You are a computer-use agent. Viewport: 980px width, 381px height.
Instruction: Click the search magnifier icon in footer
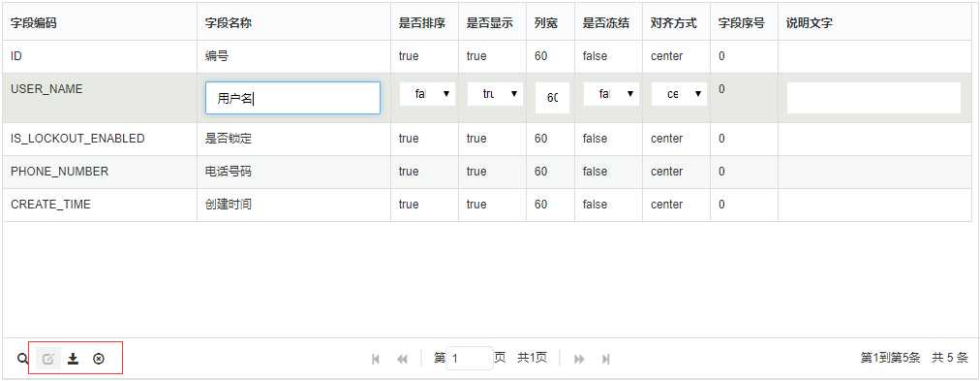point(23,359)
